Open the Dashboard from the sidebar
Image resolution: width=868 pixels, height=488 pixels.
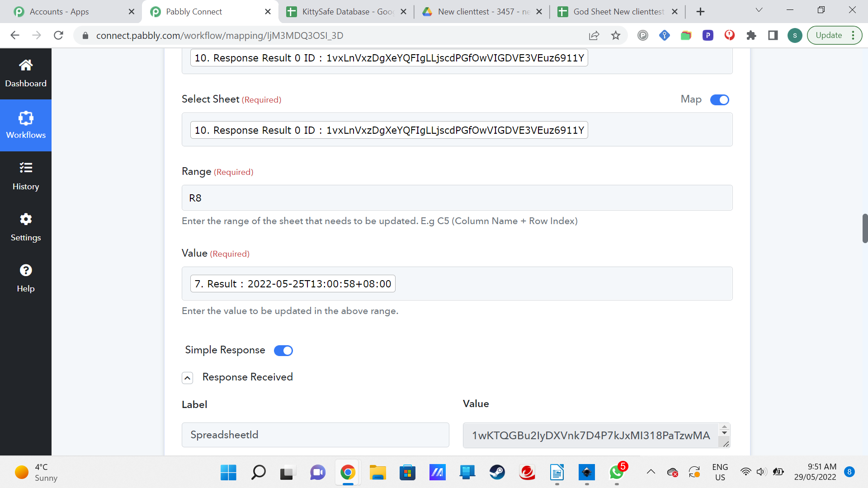26,74
